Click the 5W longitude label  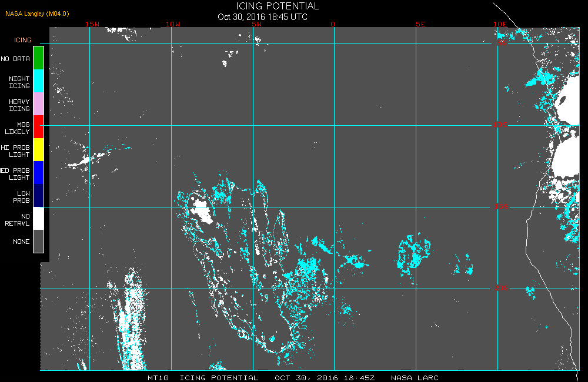pyautogui.click(x=257, y=24)
